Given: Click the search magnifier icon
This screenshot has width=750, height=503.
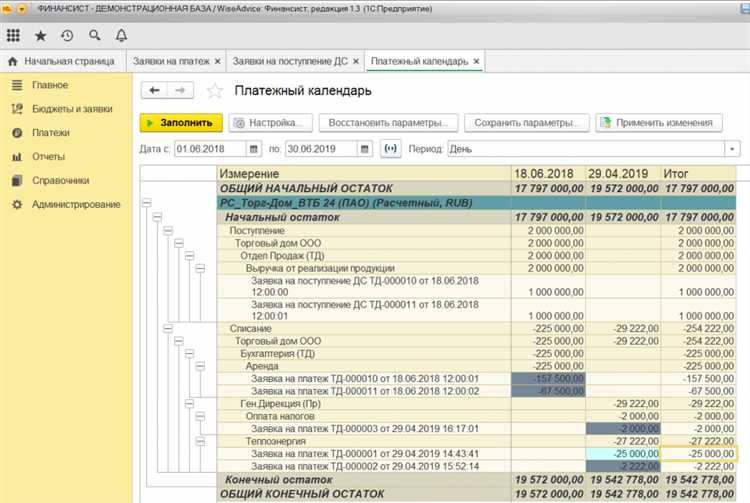Looking at the screenshot, I should 95,35.
